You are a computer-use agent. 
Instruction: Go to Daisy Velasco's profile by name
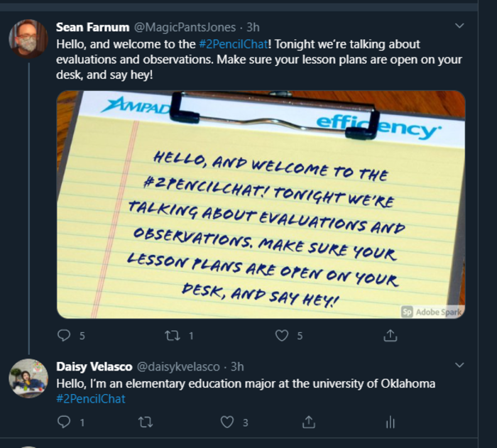[94, 366]
